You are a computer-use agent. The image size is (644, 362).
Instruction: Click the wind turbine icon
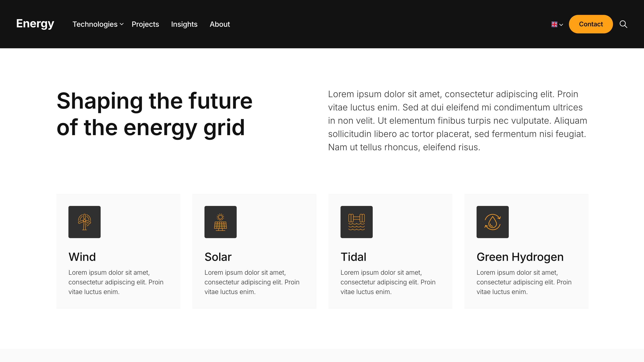[85, 222]
